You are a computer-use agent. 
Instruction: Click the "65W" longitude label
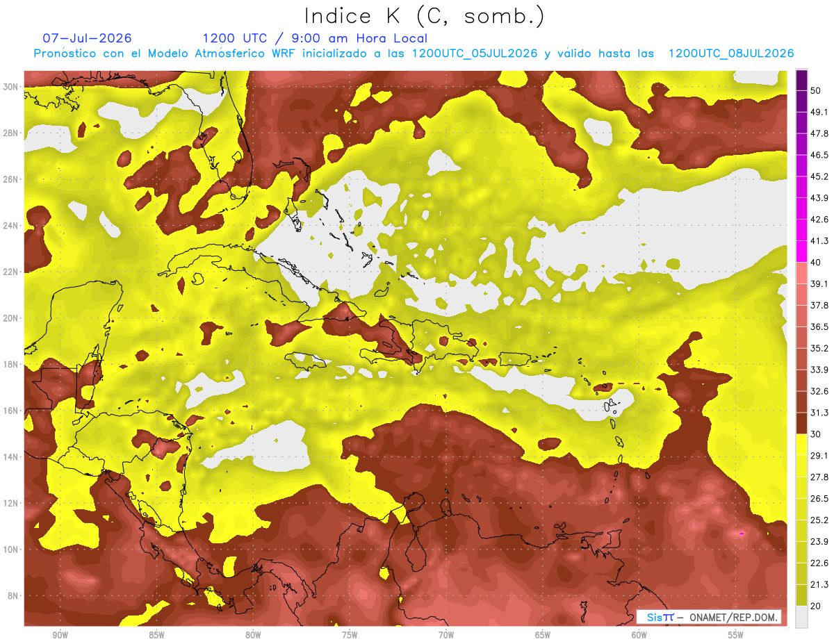point(543,636)
